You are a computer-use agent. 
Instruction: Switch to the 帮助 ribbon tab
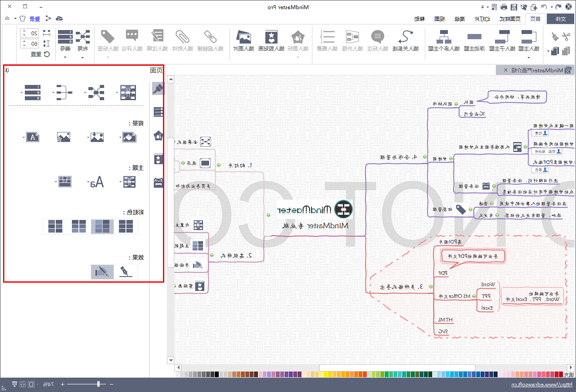(420, 19)
